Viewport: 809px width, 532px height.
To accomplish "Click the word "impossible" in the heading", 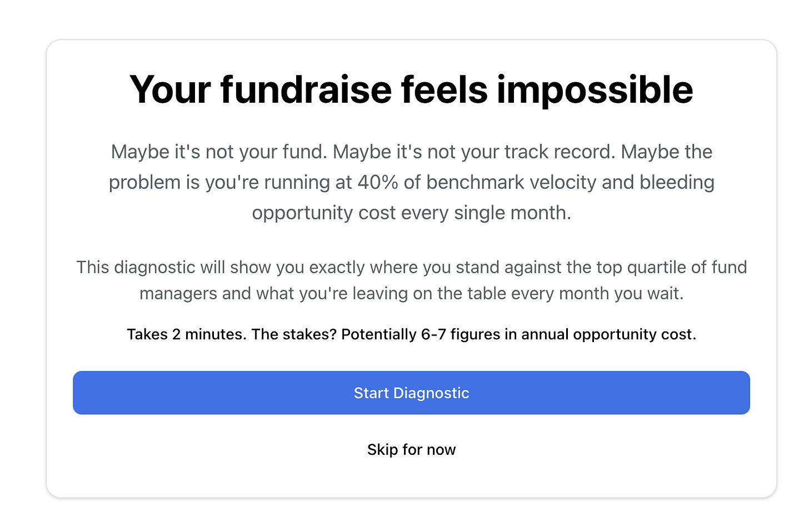I will click(x=595, y=89).
